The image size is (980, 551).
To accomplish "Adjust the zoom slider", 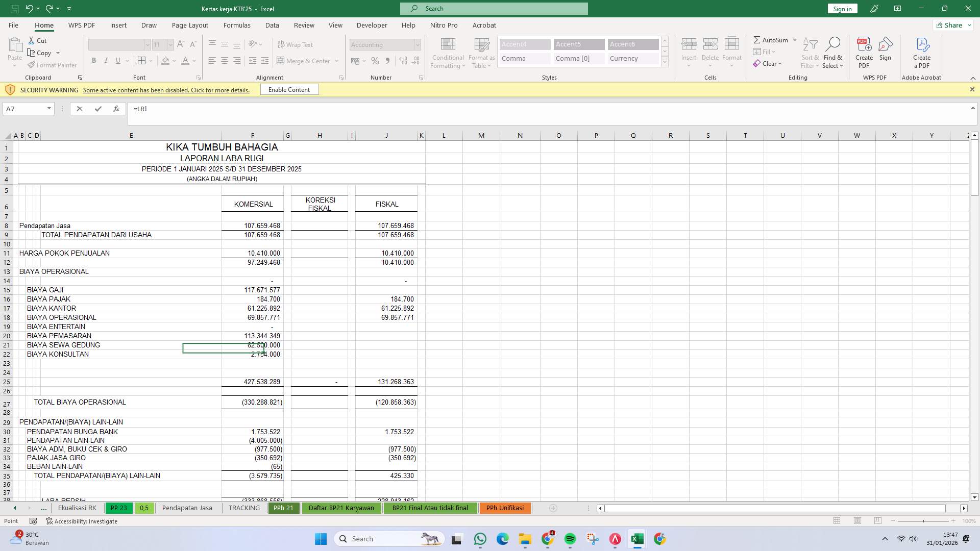I will tap(924, 521).
